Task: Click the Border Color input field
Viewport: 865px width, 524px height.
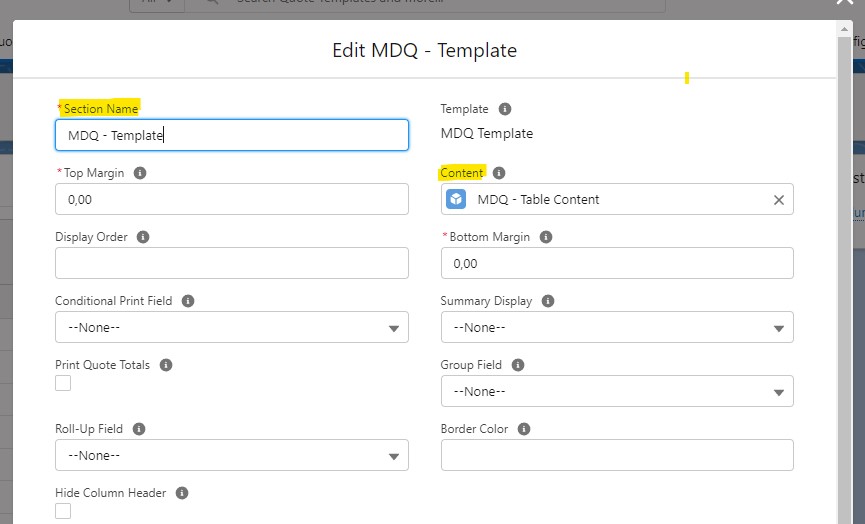Action: [617, 455]
